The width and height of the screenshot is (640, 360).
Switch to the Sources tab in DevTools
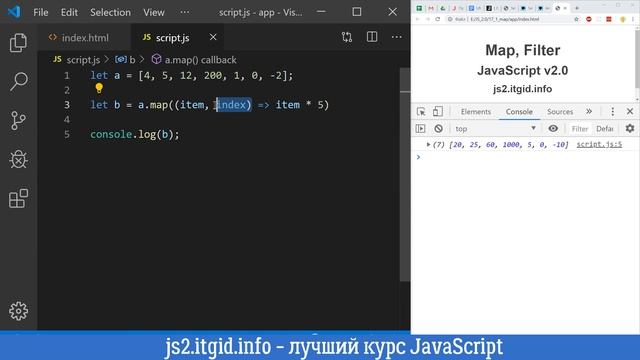(x=560, y=111)
